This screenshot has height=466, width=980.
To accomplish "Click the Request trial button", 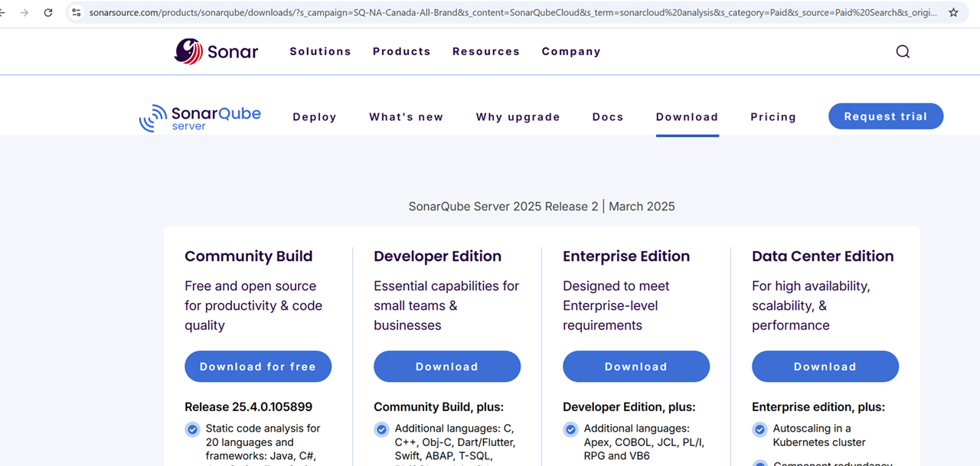I will [x=886, y=116].
